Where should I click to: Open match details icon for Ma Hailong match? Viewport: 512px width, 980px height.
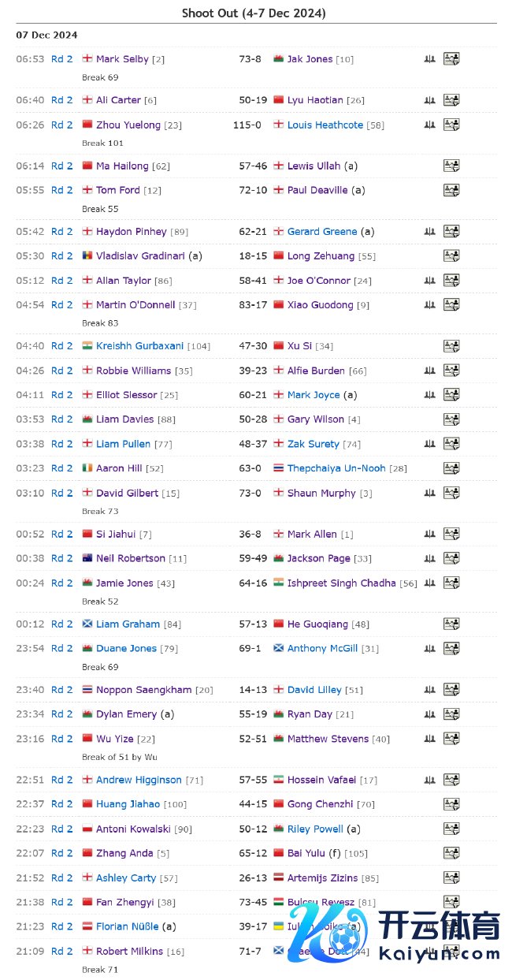tap(451, 166)
